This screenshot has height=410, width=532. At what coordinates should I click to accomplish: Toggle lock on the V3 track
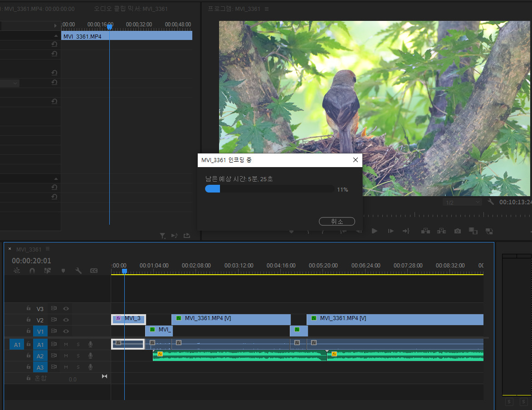pyautogui.click(x=28, y=309)
